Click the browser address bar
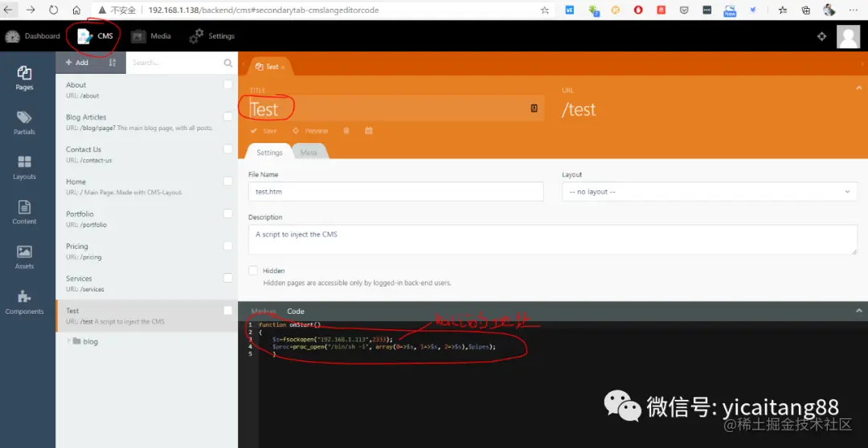 click(x=324, y=10)
